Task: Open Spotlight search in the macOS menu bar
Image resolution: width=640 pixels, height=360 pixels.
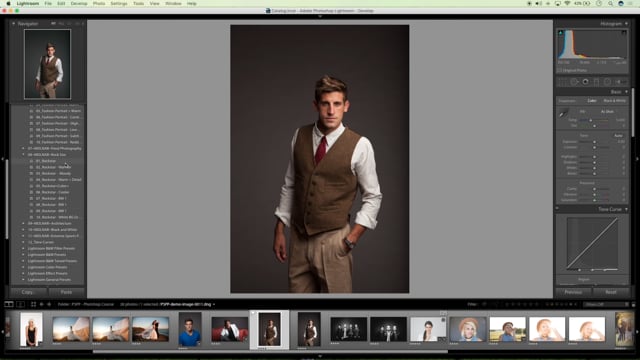Action: tap(610, 3)
